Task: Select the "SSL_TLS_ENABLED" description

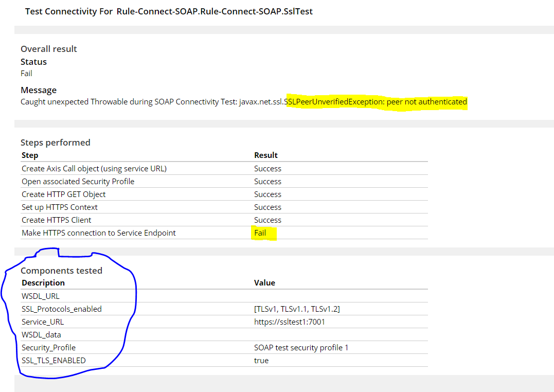Action: tap(53, 361)
